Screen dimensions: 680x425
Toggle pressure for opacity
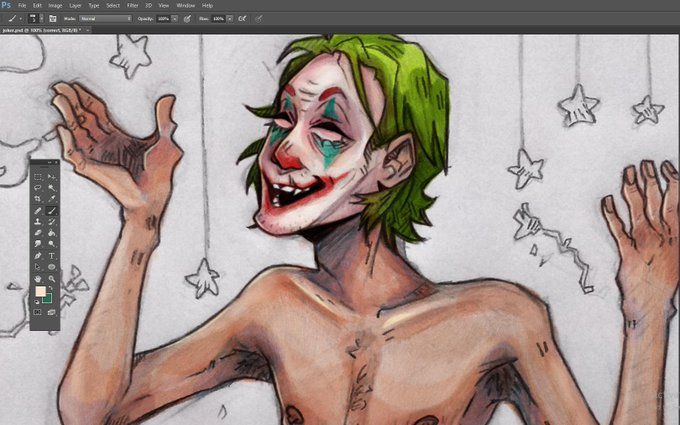click(x=187, y=19)
